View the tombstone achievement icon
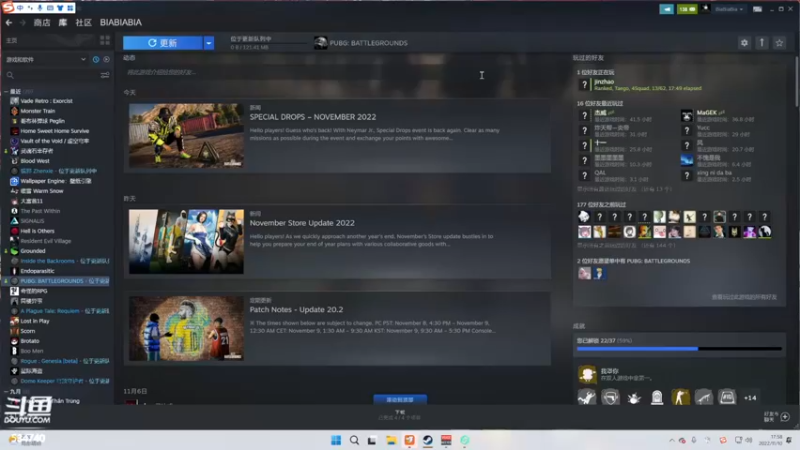 657,397
